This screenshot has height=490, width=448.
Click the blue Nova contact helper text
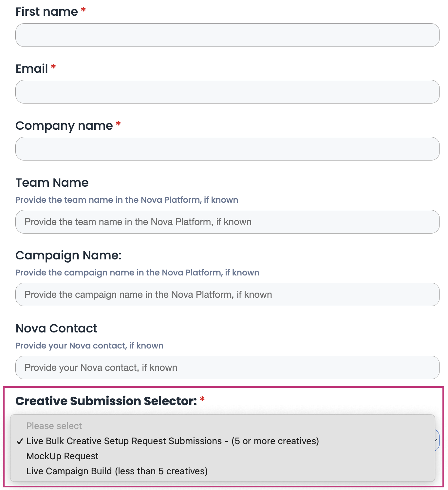click(x=89, y=346)
